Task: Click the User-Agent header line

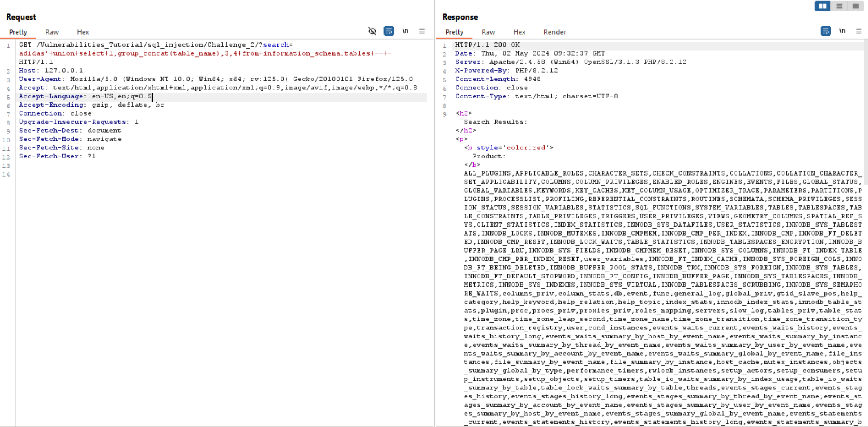Action: tap(216, 79)
